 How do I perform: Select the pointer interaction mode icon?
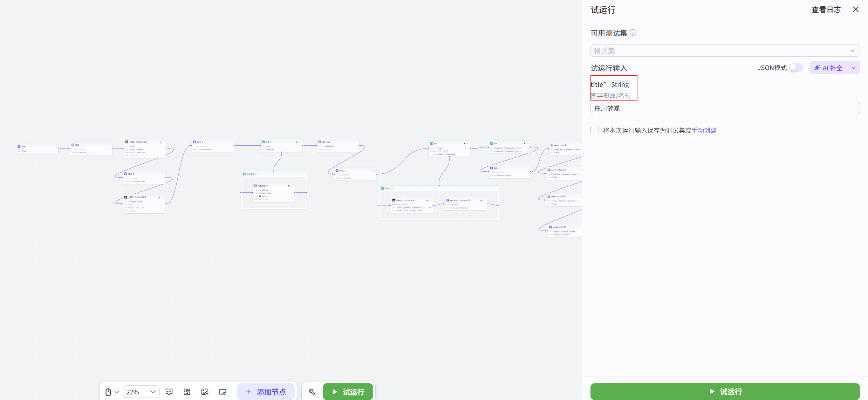(108, 392)
